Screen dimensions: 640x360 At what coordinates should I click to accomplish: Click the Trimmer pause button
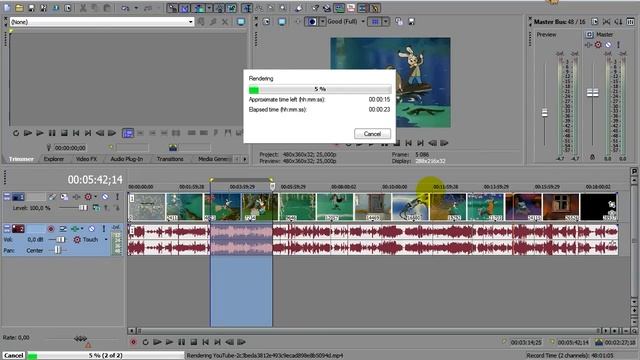pyautogui.click(x=52, y=133)
